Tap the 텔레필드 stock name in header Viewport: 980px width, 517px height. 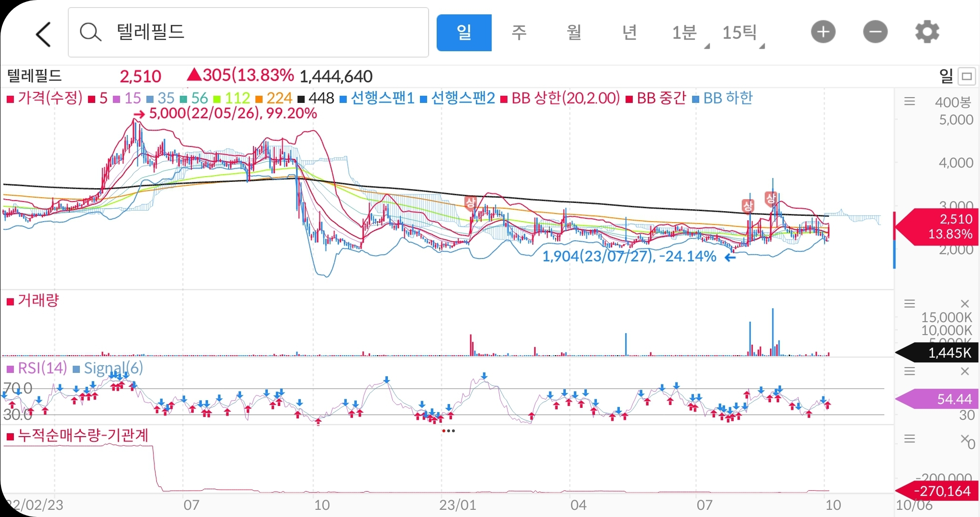click(x=35, y=76)
